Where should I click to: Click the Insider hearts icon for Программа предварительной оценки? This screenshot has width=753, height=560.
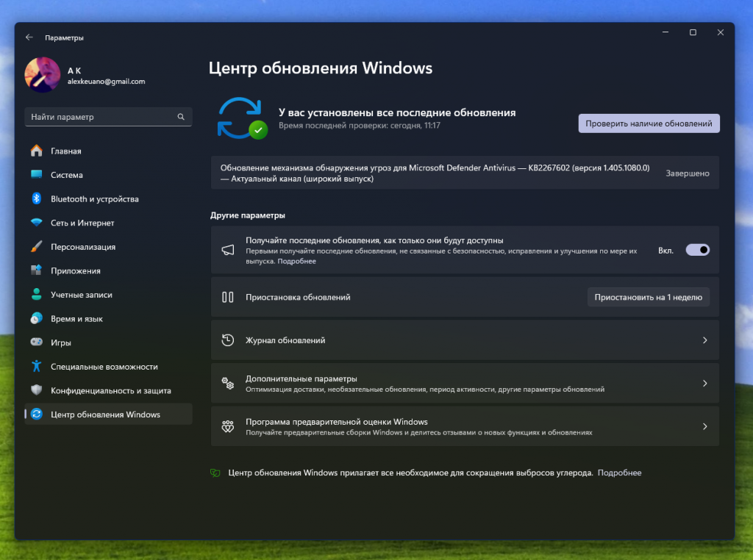click(228, 426)
